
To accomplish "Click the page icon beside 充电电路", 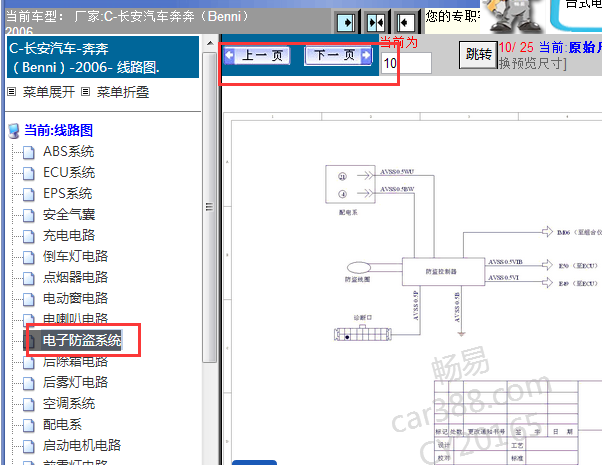I will 29,236.
